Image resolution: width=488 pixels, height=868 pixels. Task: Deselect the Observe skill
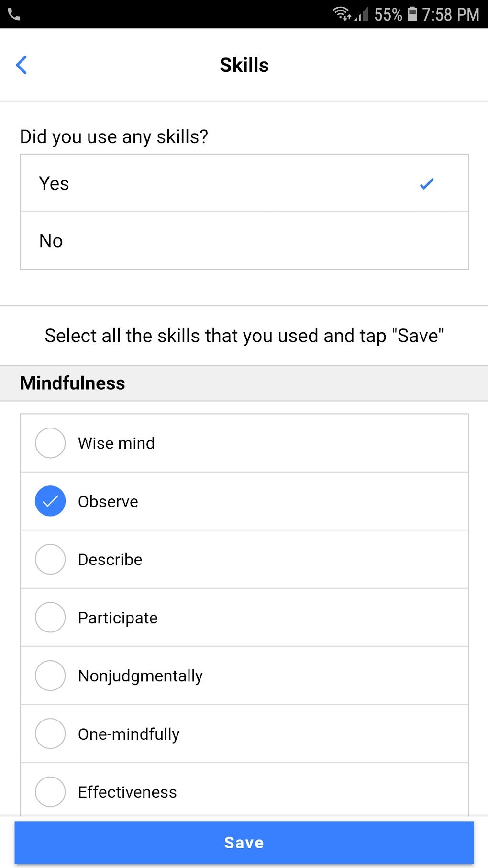[x=50, y=501]
